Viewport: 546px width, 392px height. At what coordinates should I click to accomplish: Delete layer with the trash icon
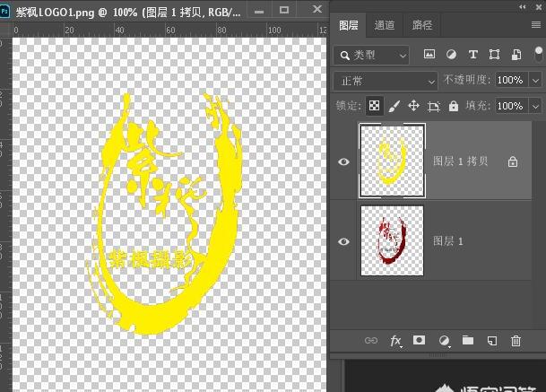(x=516, y=341)
